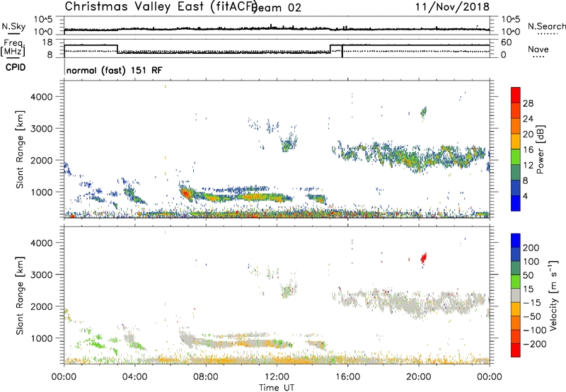Click the '08:00' time tick label
566x392 pixels.
[x=206, y=377]
